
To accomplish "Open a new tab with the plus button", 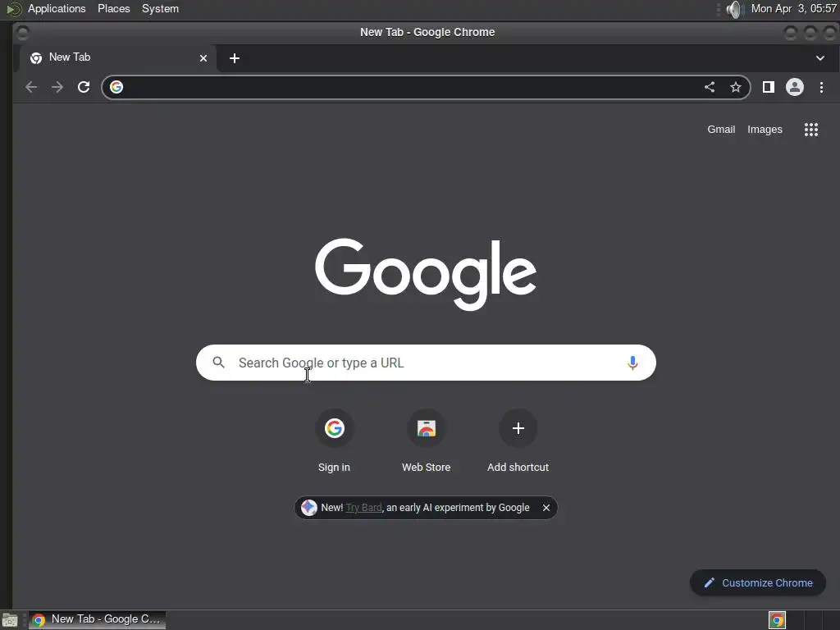I will click(234, 58).
